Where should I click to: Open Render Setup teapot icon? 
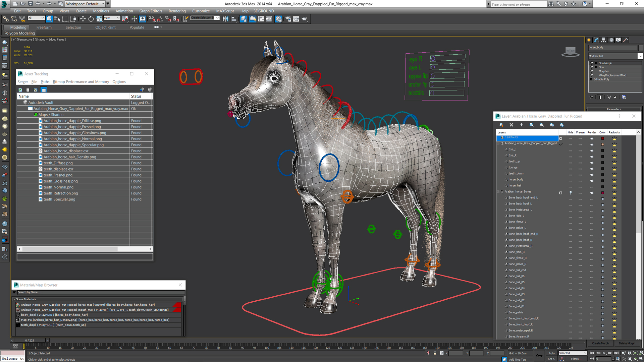pyautogui.click(x=288, y=19)
